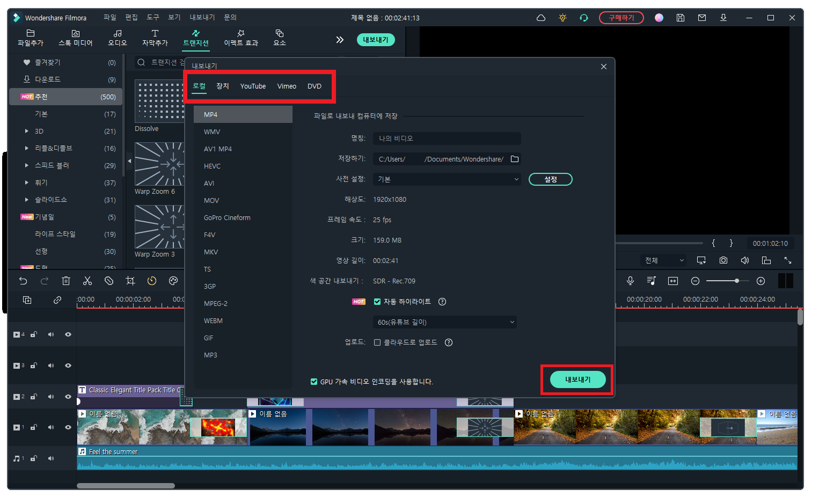Click the headset support icon

click(x=584, y=18)
